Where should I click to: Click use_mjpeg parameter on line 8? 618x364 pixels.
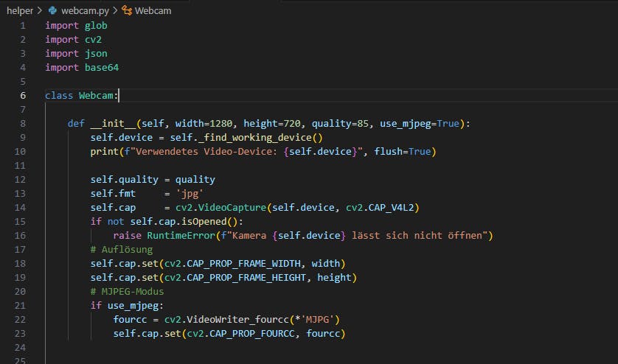405,124
